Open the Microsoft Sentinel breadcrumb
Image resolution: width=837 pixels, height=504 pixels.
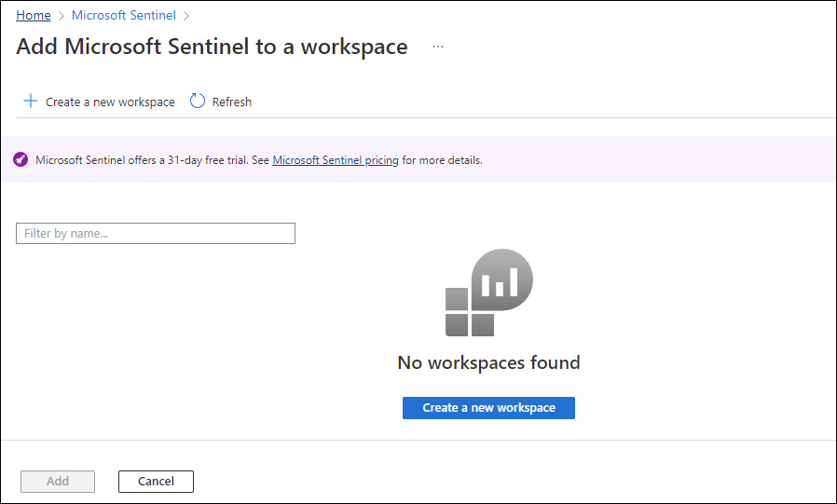click(123, 15)
